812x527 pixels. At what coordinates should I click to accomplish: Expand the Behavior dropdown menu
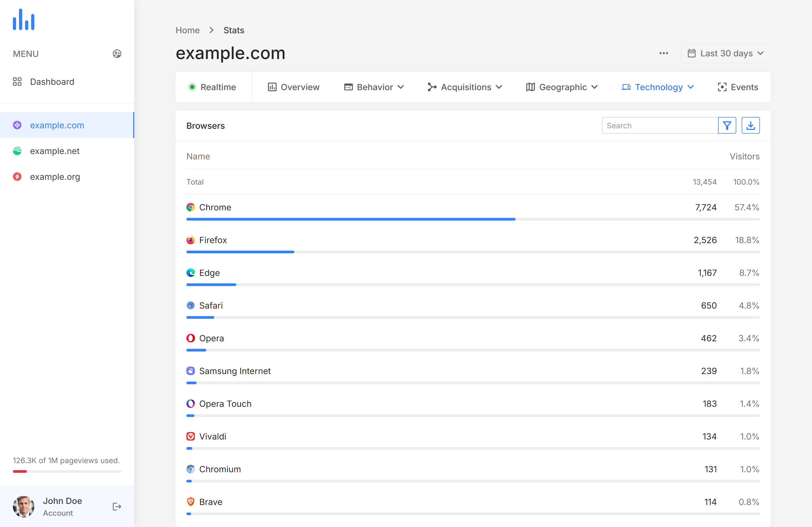[374, 87]
